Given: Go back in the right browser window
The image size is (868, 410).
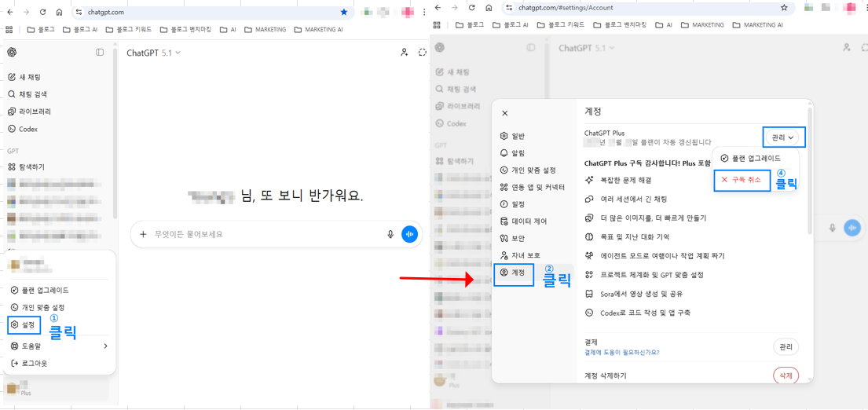Looking at the screenshot, I should [438, 8].
